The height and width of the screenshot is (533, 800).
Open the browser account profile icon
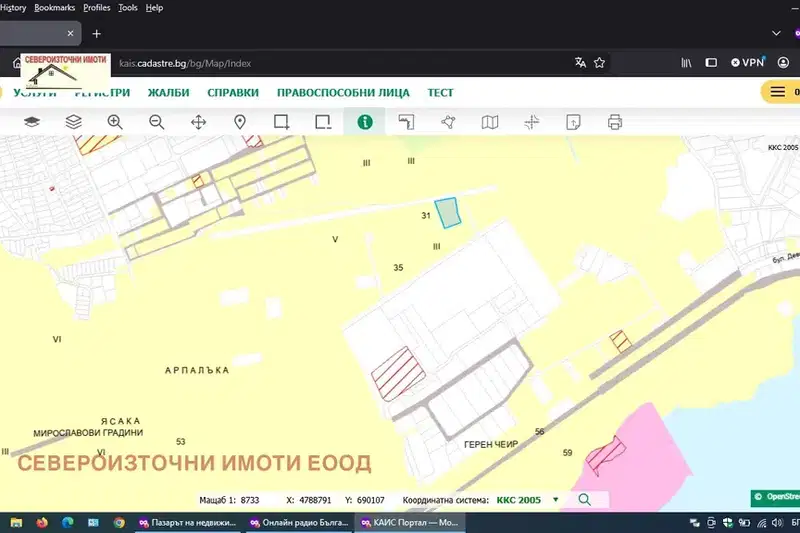pos(783,63)
